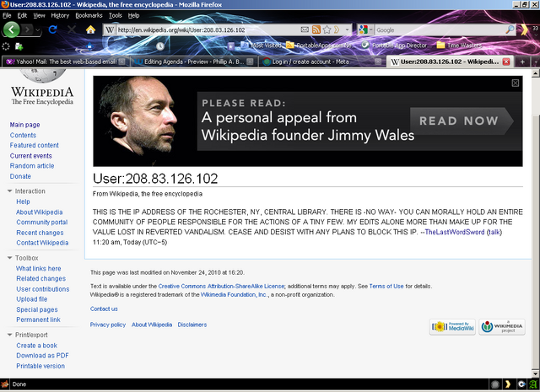Click the Google search input field
The image size is (540, 392).
440,30
